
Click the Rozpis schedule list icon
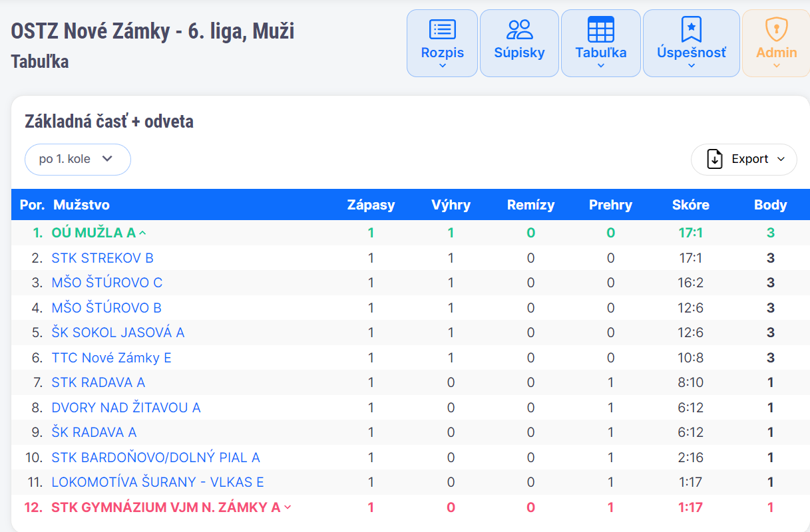tap(443, 29)
